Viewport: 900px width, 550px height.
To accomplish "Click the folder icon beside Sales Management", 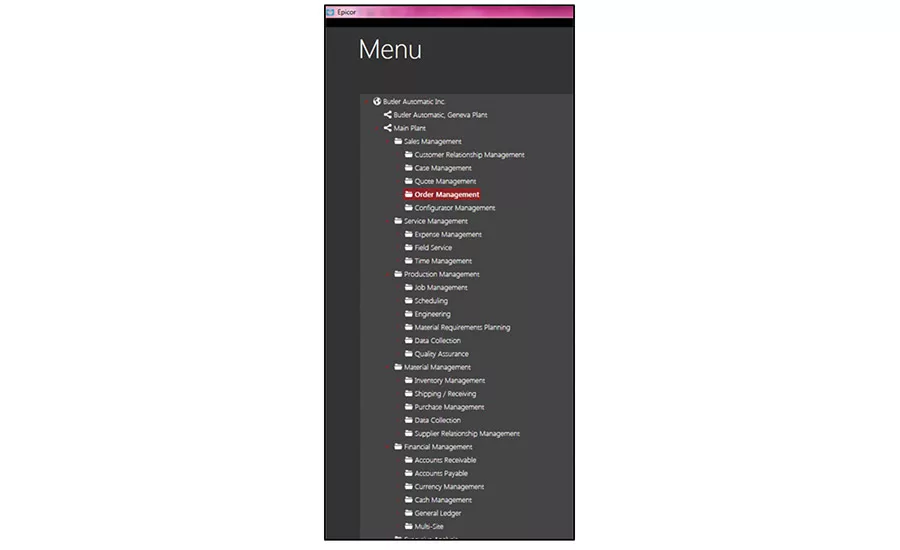I will (x=398, y=141).
